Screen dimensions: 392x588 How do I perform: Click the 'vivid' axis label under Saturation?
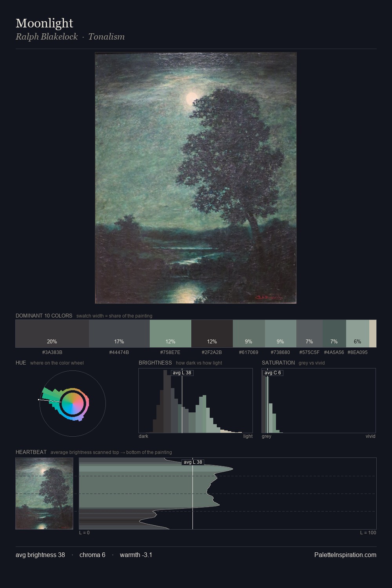click(370, 436)
